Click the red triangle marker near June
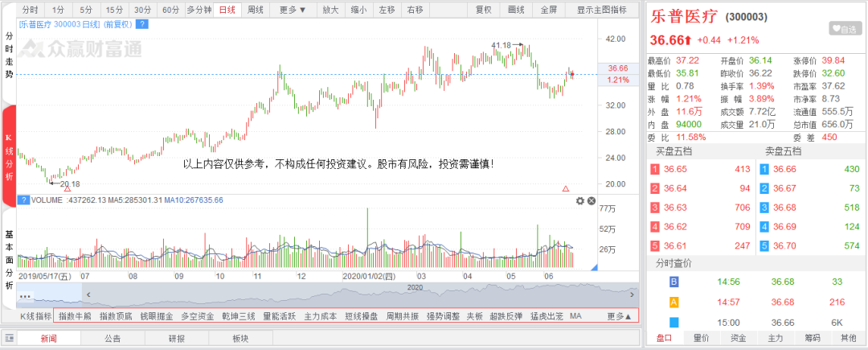Screen dimensions: 868x350 (x=566, y=189)
